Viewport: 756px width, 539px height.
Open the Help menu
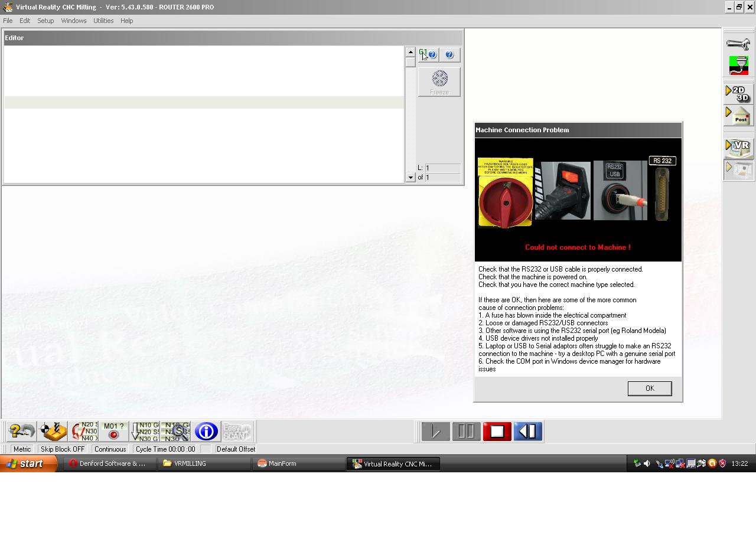coord(127,21)
